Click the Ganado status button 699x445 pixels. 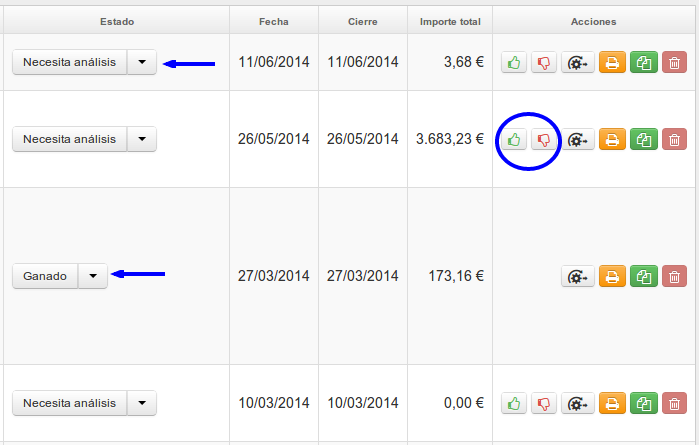(45, 276)
